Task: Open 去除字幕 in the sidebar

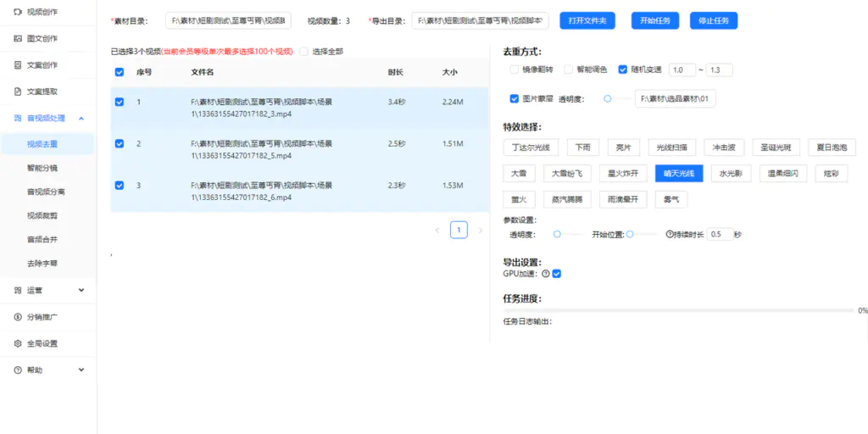Action: point(42,263)
